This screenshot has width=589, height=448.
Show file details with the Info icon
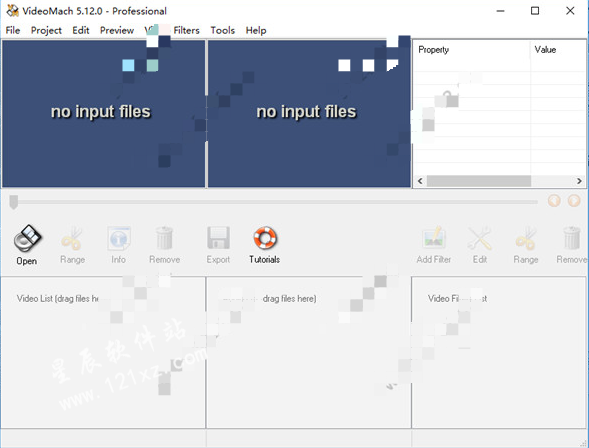119,239
